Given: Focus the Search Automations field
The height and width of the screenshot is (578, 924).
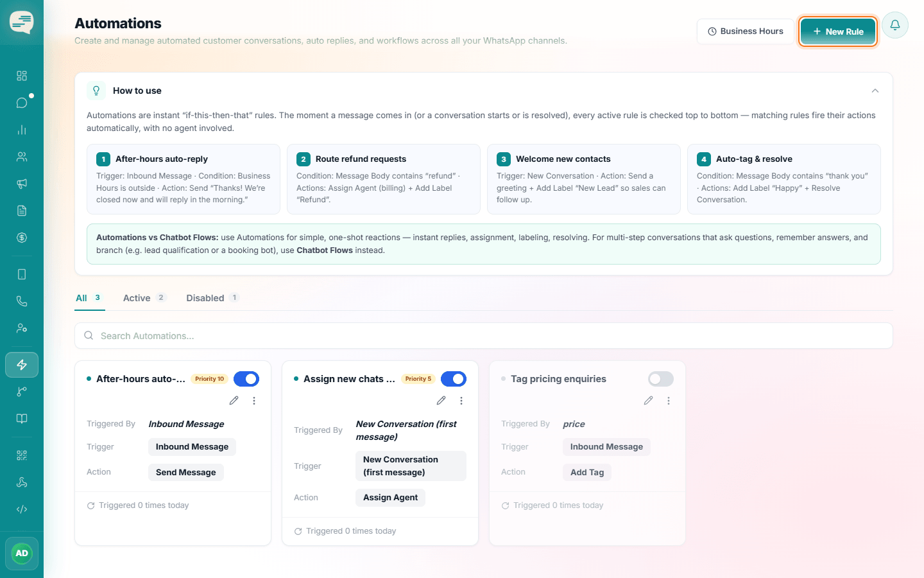Looking at the screenshot, I should [484, 336].
